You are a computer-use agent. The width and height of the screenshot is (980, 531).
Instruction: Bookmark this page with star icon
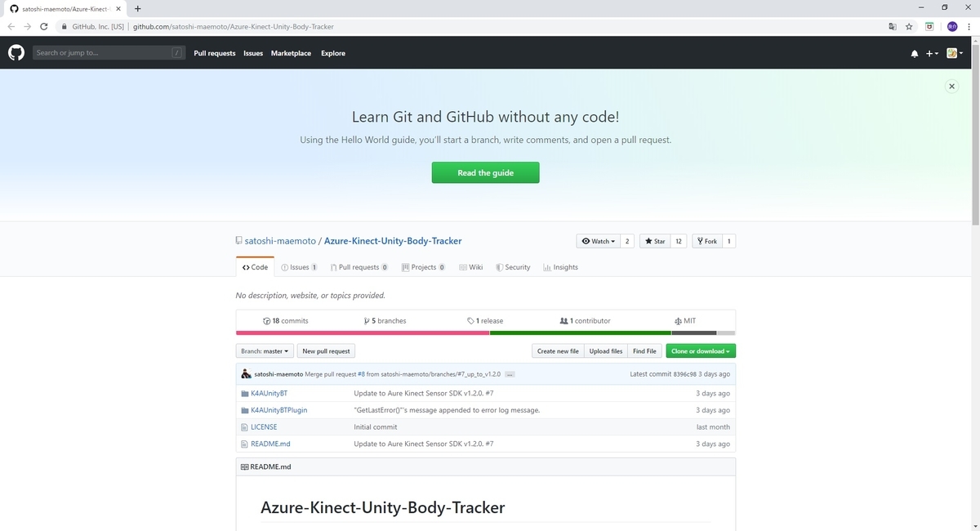tap(909, 26)
